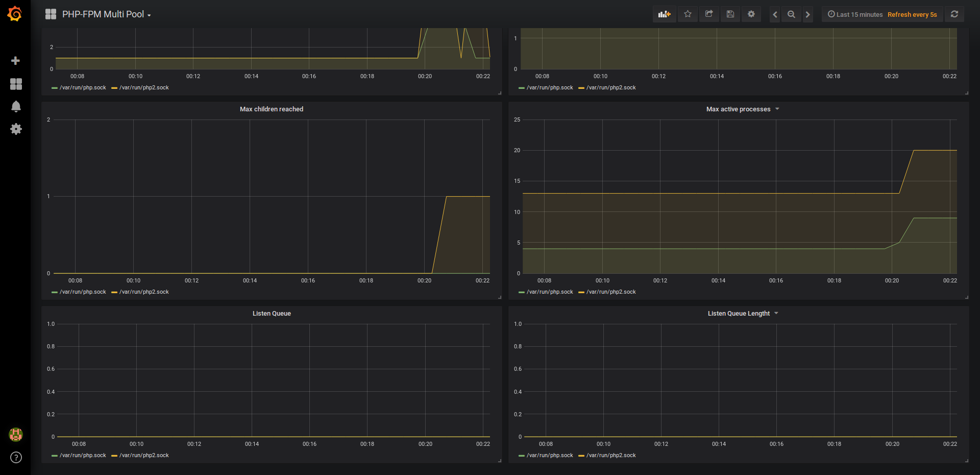The height and width of the screenshot is (475, 980).
Task: Refresh the dashboard now
Action: coord(954,14)
